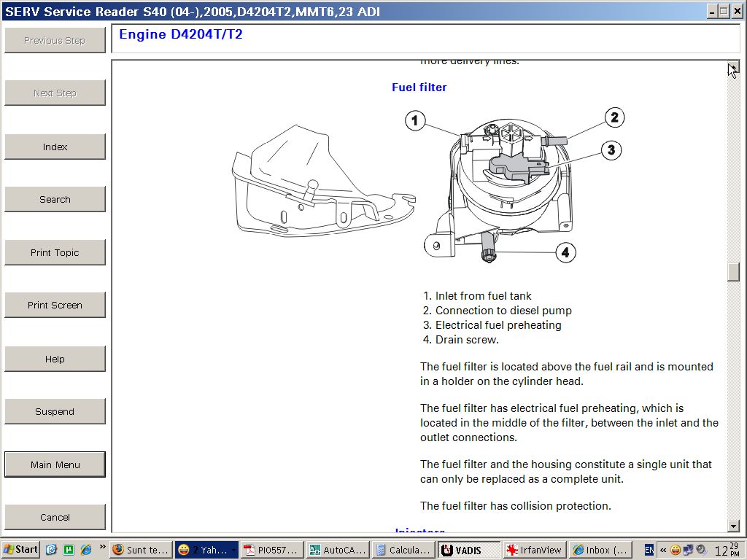Open the Windows Start menu
The height and width of the screenshot is (560, 747).
tap(20, 550)
